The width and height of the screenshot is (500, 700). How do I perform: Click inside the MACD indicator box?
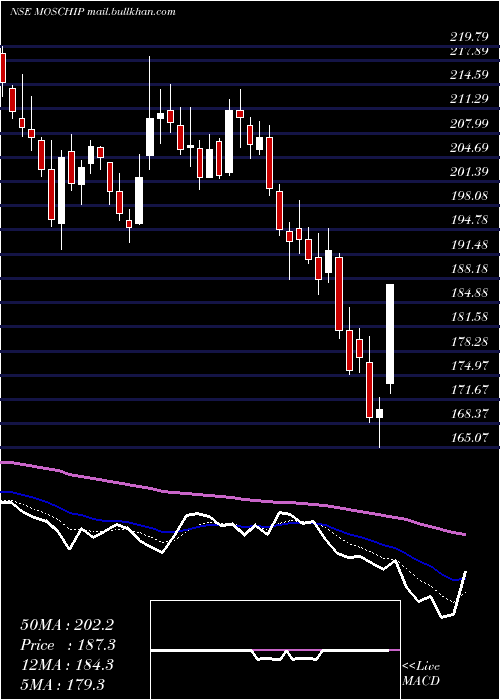[x=275, y=650]
